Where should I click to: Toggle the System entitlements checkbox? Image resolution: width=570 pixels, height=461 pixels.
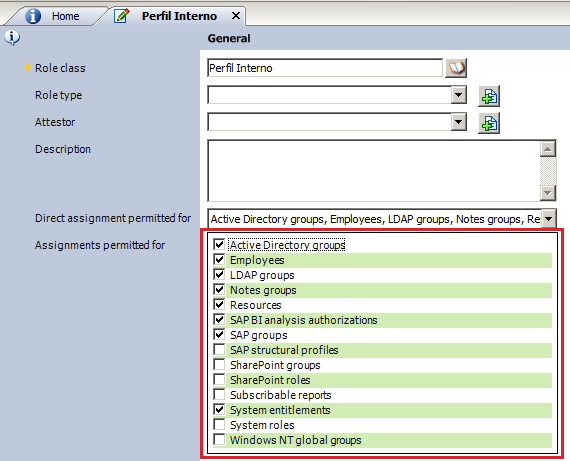[x=219, y=410]
